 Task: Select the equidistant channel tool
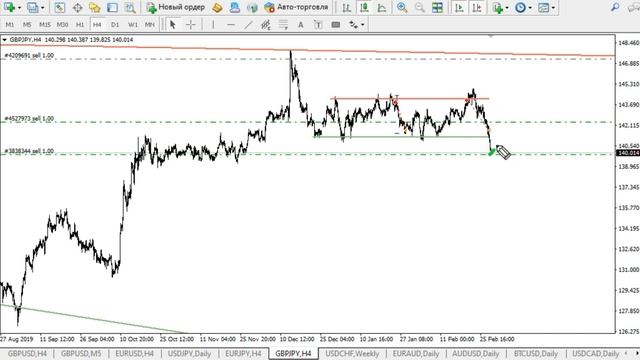(x=266, y=25)
